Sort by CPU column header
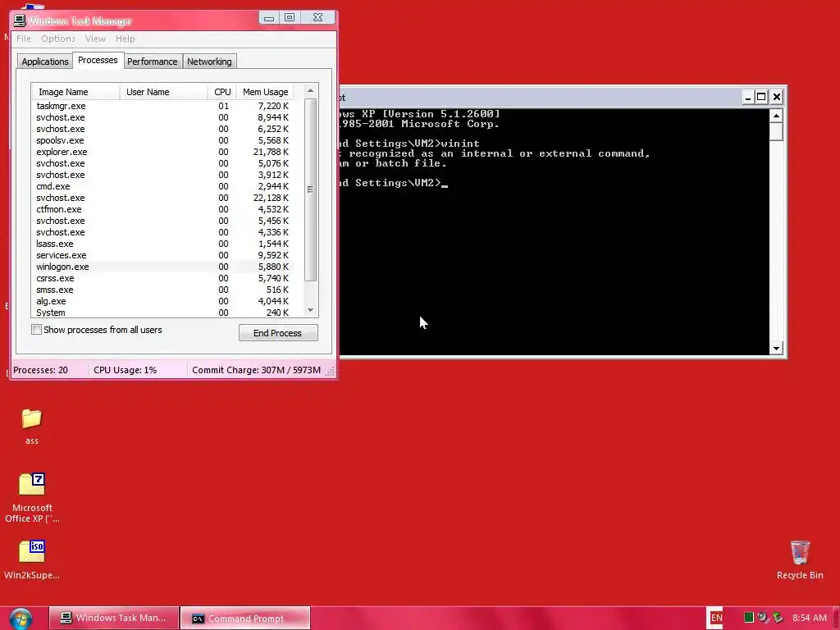 [222, 92]
